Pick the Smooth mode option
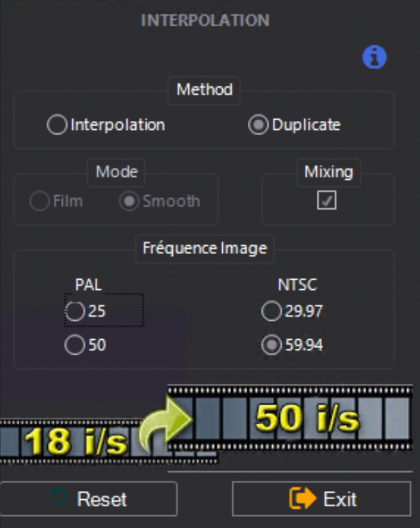The width and height of the screenshot is (420, 528). (129, 201)
